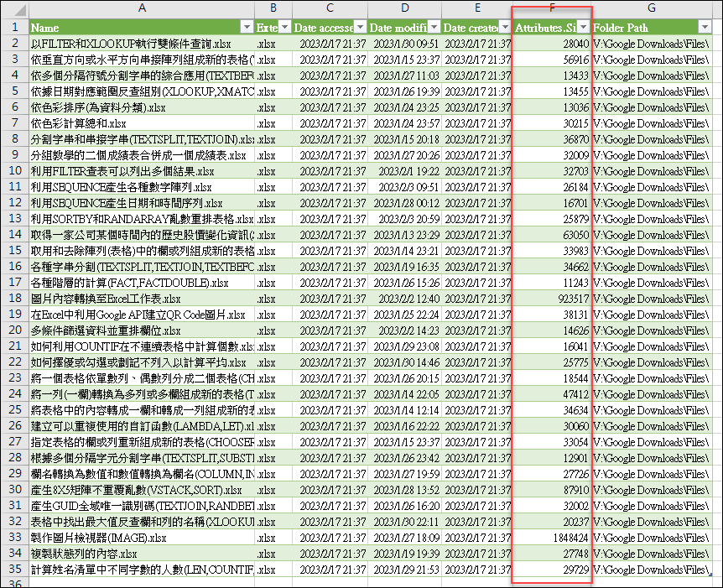Click file name 利用FILTER查表可以列出多個結果.xlsx
This screenshot has height=588, width=723.
coord(122,171)
